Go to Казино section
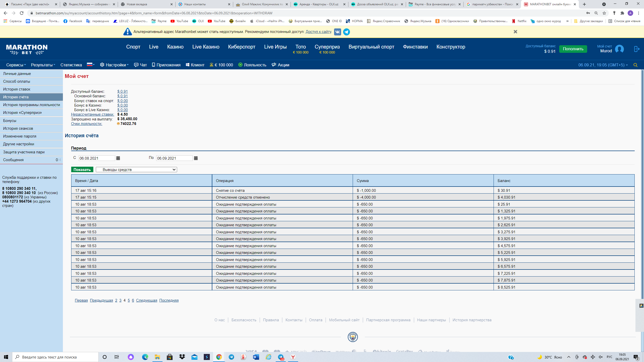 (175, 47)
